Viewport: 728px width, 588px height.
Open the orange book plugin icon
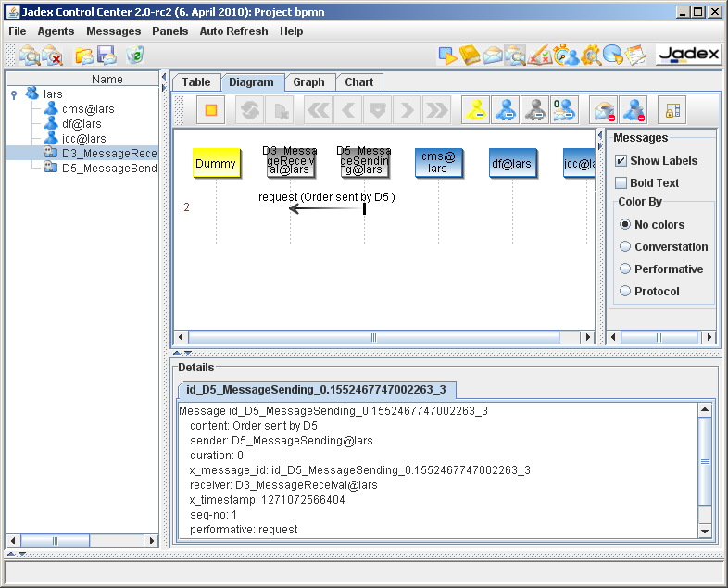(471, 56)
